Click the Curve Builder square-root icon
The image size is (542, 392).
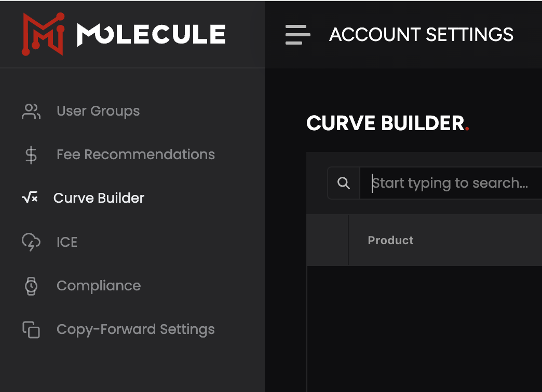coord(30,198)
